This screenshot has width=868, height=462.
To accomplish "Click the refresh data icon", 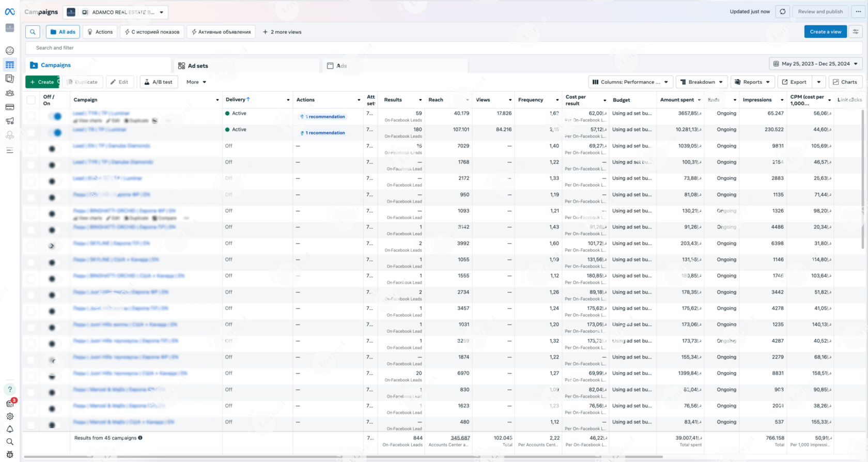I will click(783, 12).
